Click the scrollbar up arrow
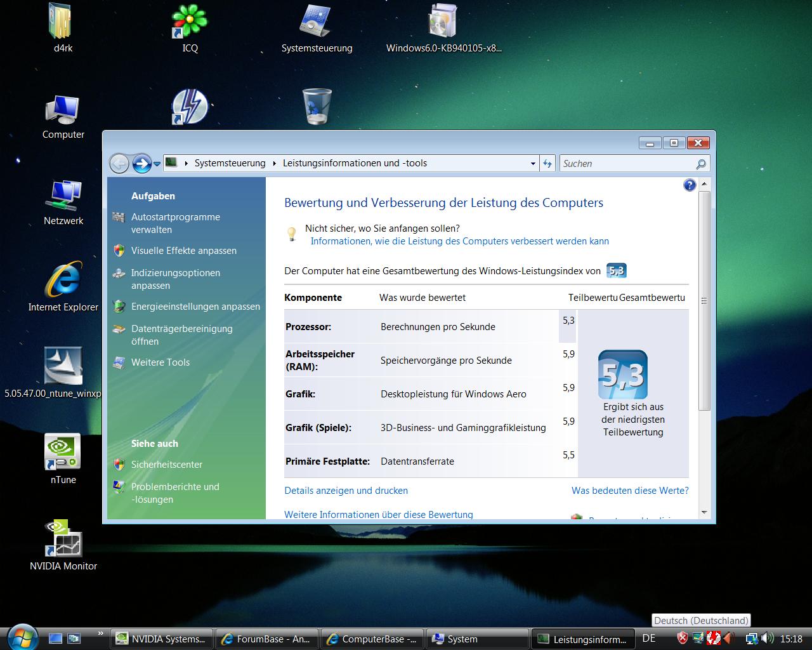812x650 pixels. tap(704, 184)
